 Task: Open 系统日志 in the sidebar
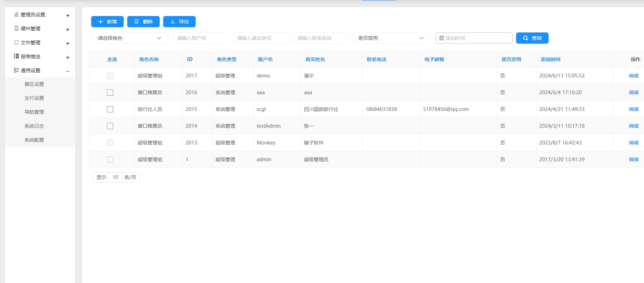pos(34,126)
